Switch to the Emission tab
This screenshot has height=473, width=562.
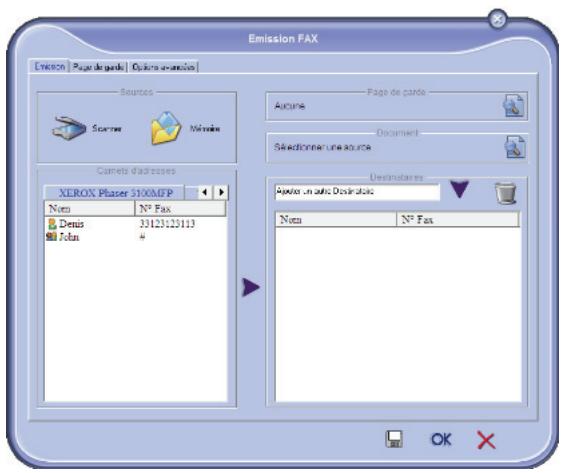[x=49, y=67]
